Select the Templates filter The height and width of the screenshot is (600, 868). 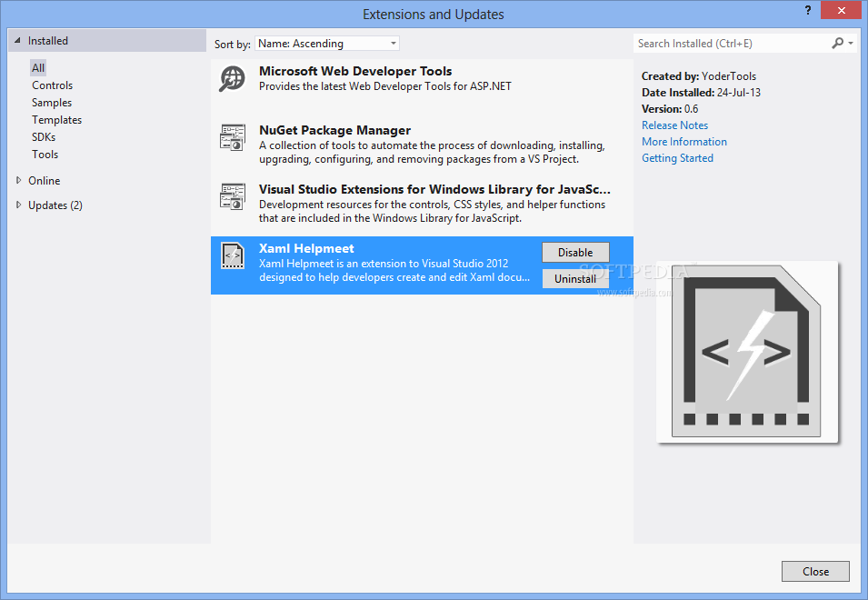[56, 120]
